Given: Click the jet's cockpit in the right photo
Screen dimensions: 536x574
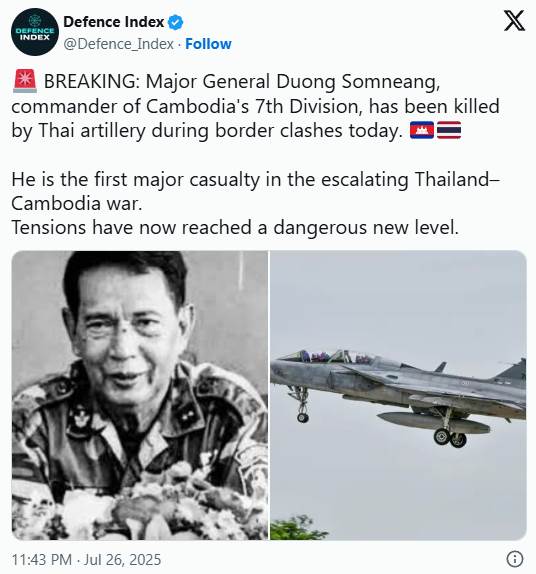Looking at the screenshot, I should click(331, 356).
